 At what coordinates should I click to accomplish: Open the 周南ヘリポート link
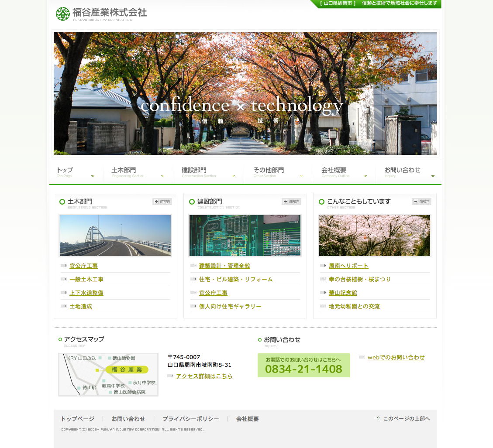click(x=349, y=266)
